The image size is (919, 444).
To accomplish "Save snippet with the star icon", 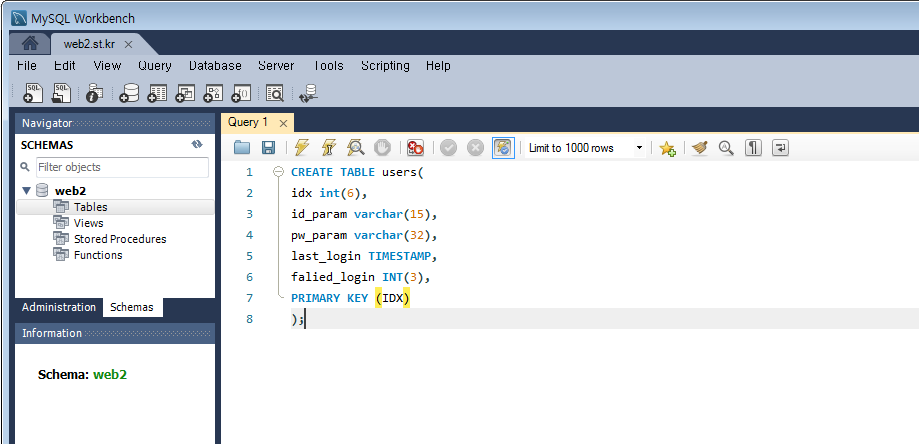I will 667,148.
